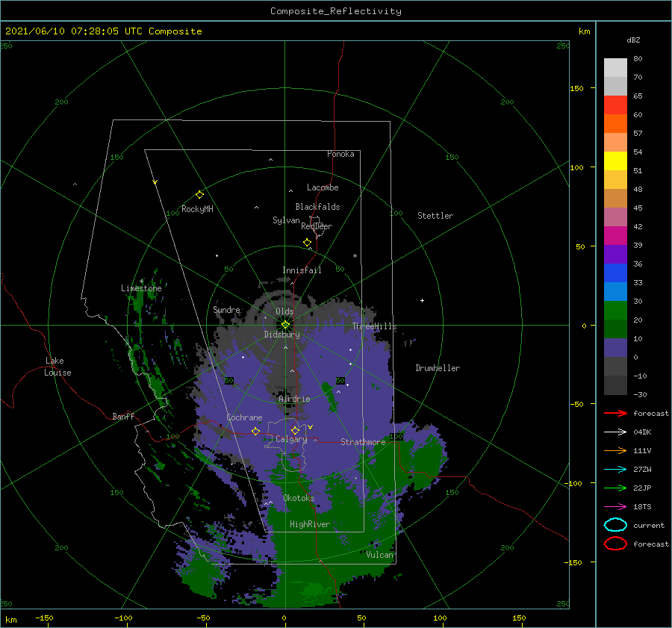
Task: Click the Airdrie city label
Action: tap(294, 399)
